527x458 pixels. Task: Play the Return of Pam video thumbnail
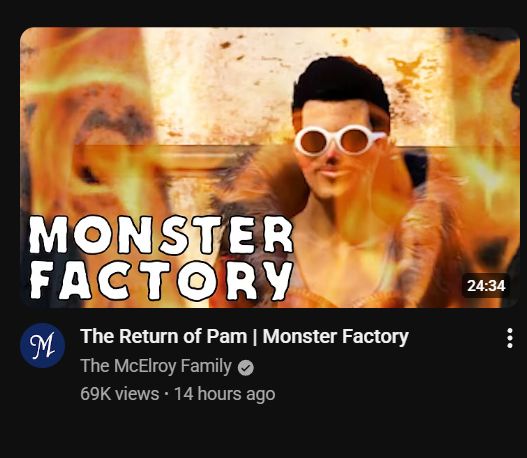(270, 167)
